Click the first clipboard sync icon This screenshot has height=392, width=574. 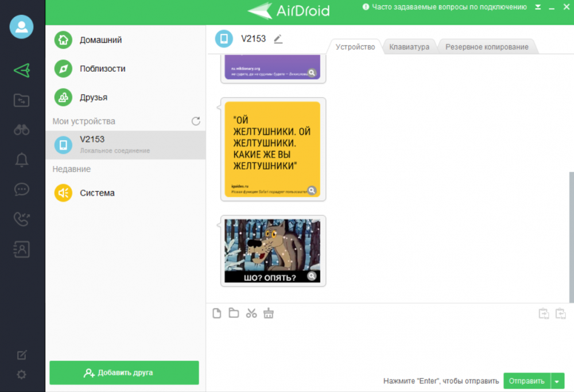click(x=544, y=314)
